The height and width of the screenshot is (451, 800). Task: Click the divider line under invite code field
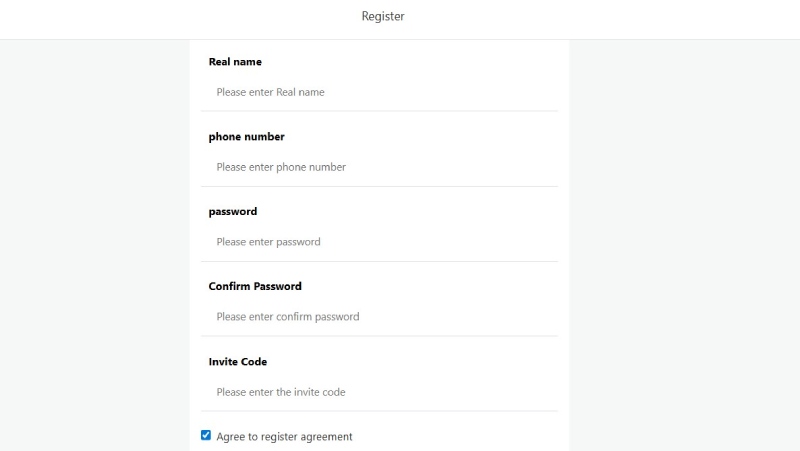(380, 411)
